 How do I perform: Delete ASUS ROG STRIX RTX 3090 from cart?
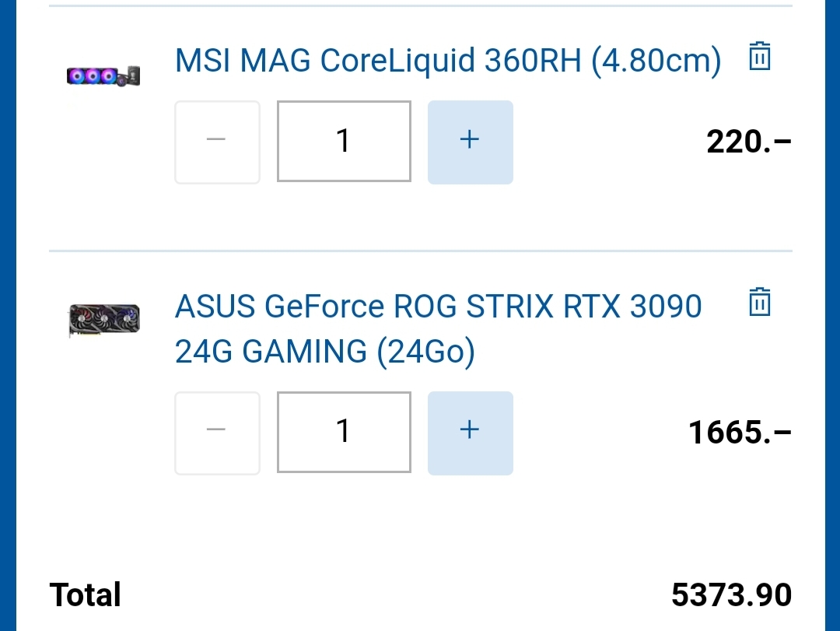point(759,302)
